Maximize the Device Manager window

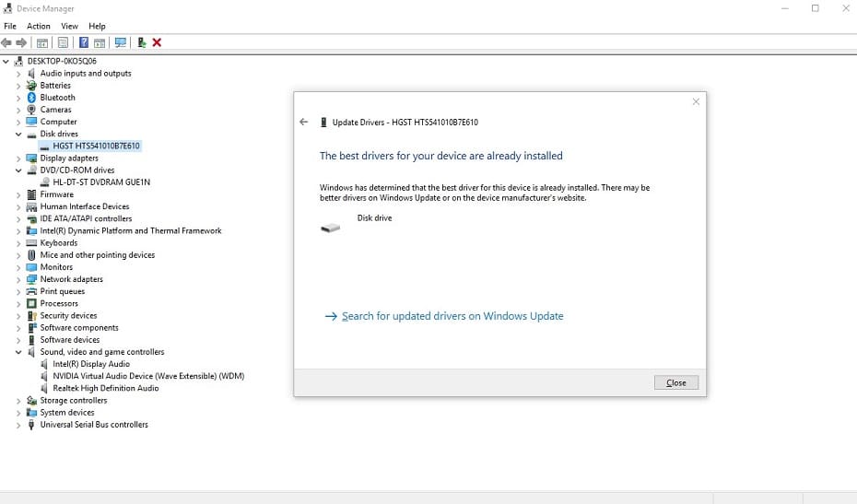point(815,8)
